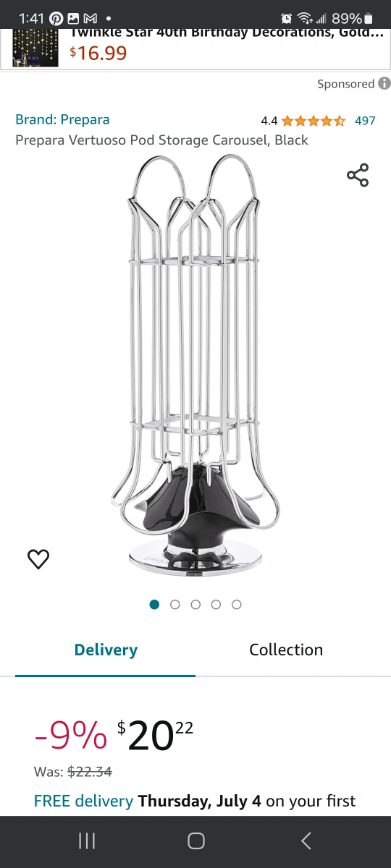Viewport: 391px width, 868px height.
Task: Tap the Android back navigation button
Action: pos(306,841)
